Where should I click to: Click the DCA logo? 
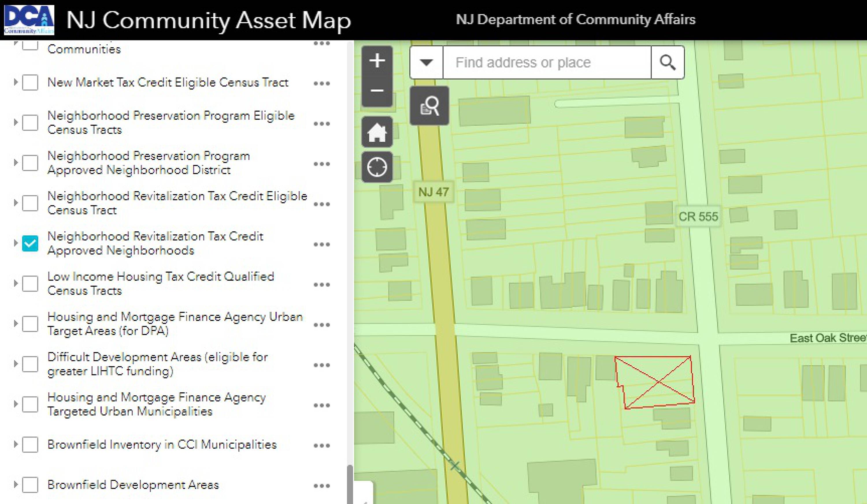click(x=29, y=20)
